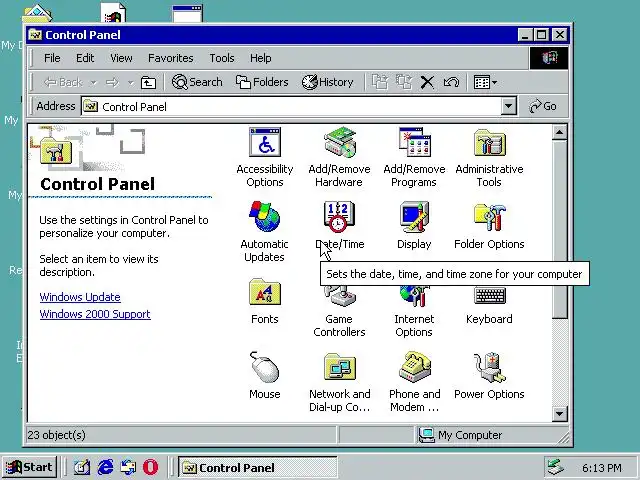Open the Views dropdown button
640x480 pixels.
pos(485,82)
